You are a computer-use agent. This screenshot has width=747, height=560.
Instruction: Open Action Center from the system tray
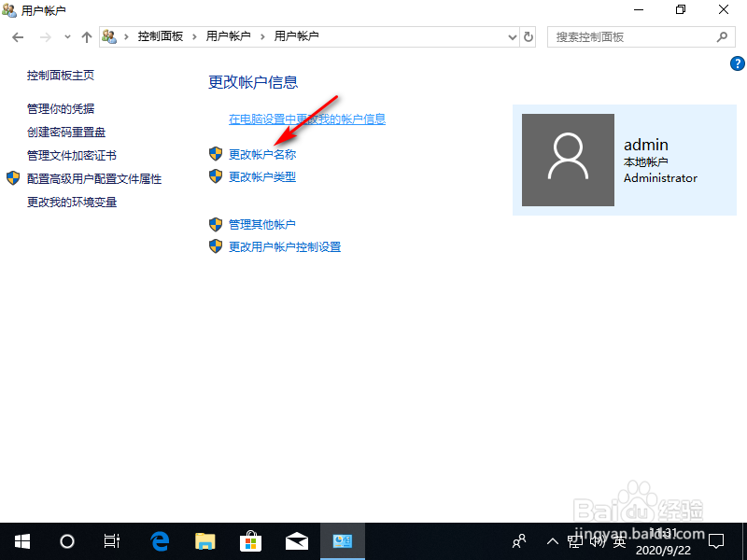click(x=716, y=541)
